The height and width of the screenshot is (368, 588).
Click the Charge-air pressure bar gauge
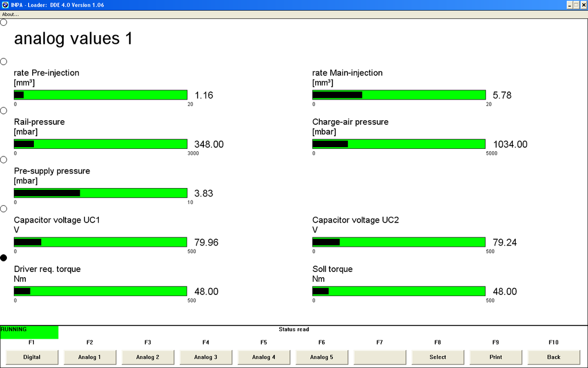pos(399,144)
